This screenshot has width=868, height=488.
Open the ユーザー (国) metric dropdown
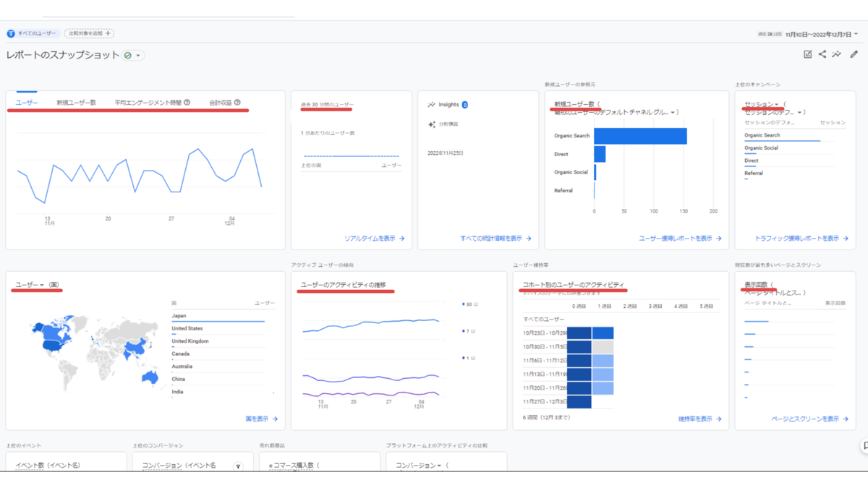pos(30,285)
